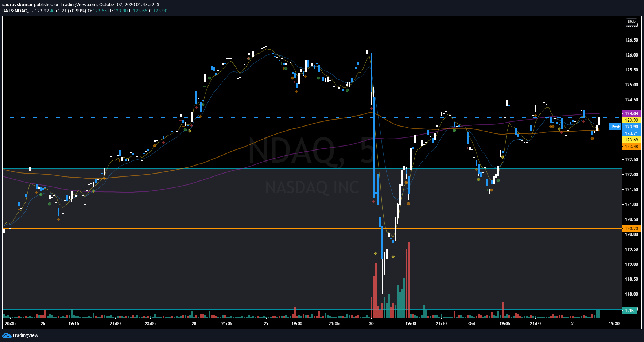Click the 122.00 price axis label

632,175
